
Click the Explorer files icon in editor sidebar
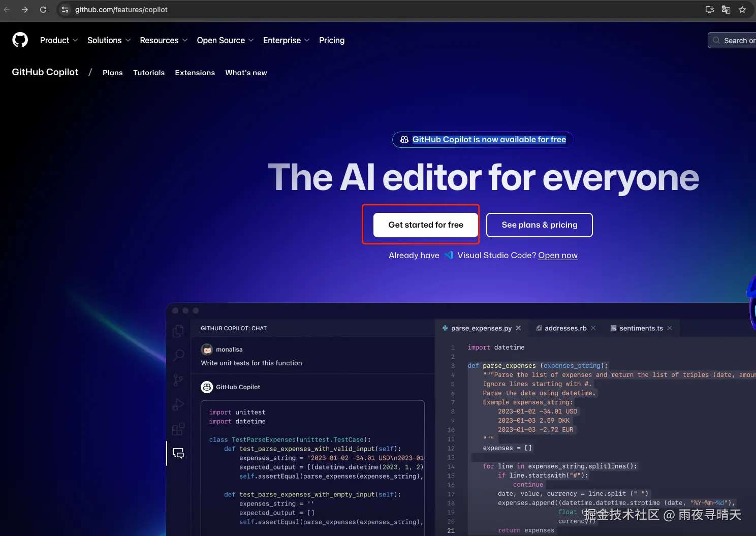coord(178,331)
